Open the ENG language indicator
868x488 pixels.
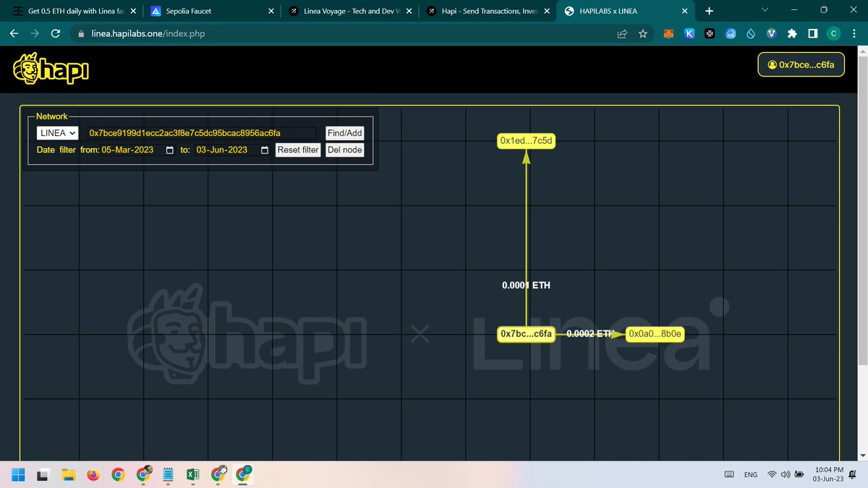point(751,475)
